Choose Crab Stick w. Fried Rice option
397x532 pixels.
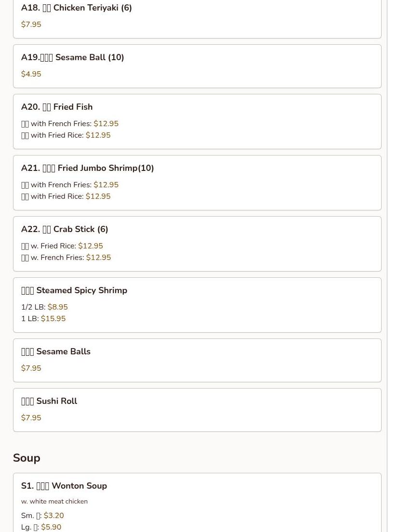click(x=62, y=246)
